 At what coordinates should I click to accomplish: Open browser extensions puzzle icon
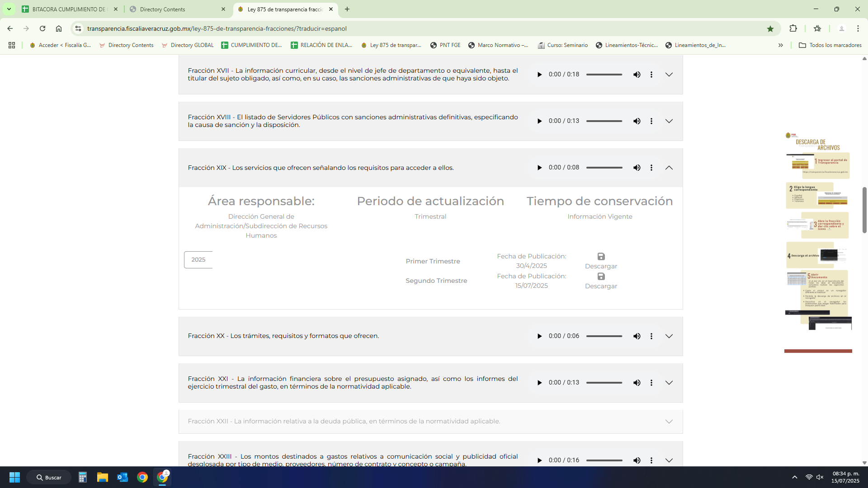793,28
